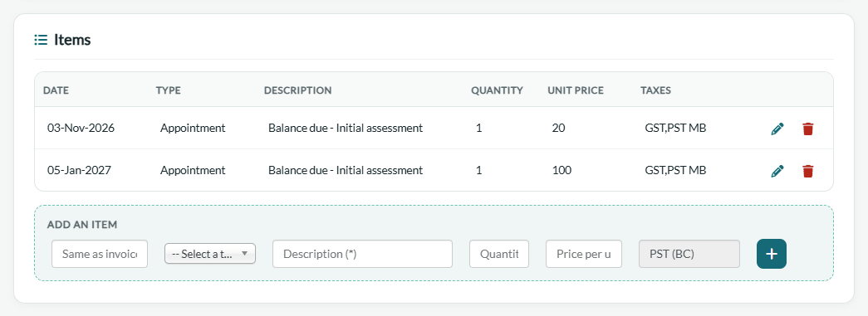Click GST,PST MB in 03-Nov-2026 row
Viewport: 868px width, 316px height.
pos(675,129)
